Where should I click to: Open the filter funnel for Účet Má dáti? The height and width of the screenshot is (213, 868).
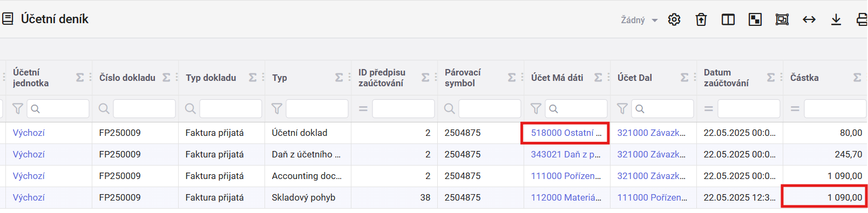(x=536, y=109)
